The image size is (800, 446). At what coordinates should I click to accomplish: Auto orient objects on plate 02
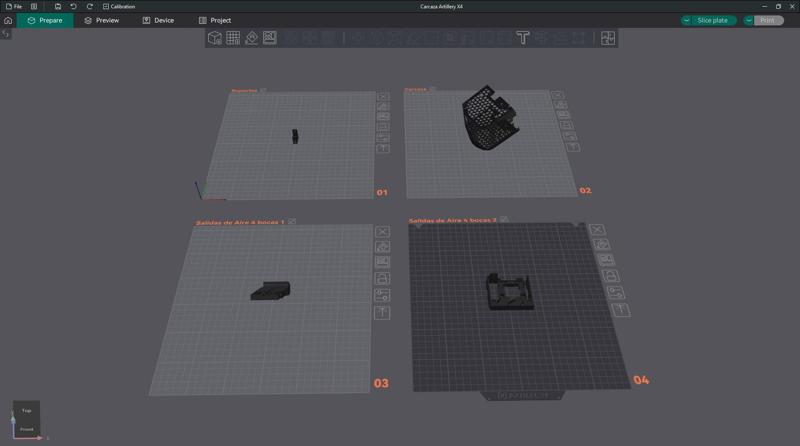[561, 105]
